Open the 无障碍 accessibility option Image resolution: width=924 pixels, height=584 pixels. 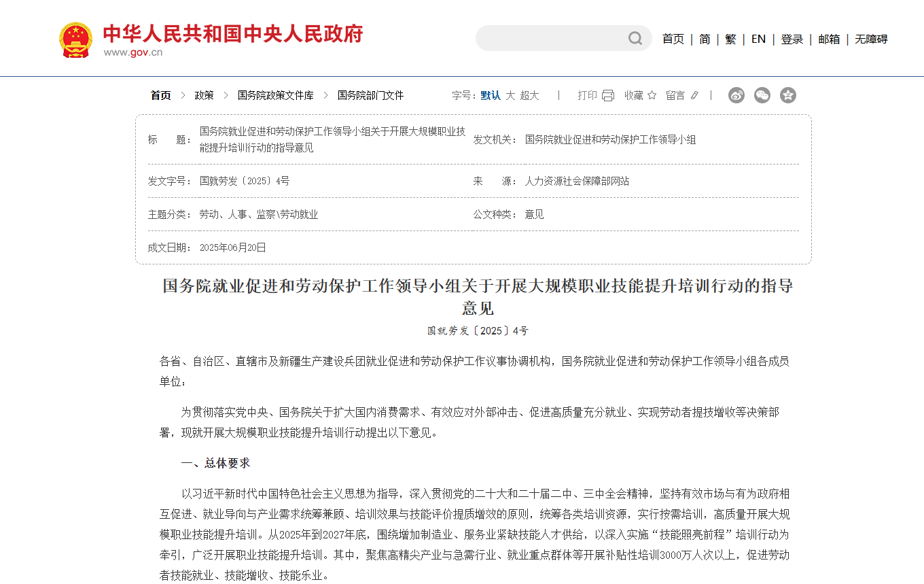point(872,39)
